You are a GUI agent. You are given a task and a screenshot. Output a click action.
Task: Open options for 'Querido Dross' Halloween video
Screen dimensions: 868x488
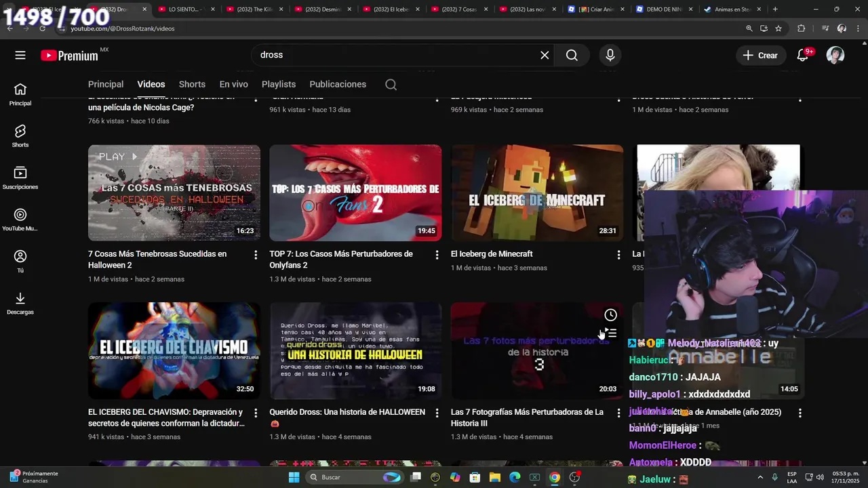click(x=437, y=413)
